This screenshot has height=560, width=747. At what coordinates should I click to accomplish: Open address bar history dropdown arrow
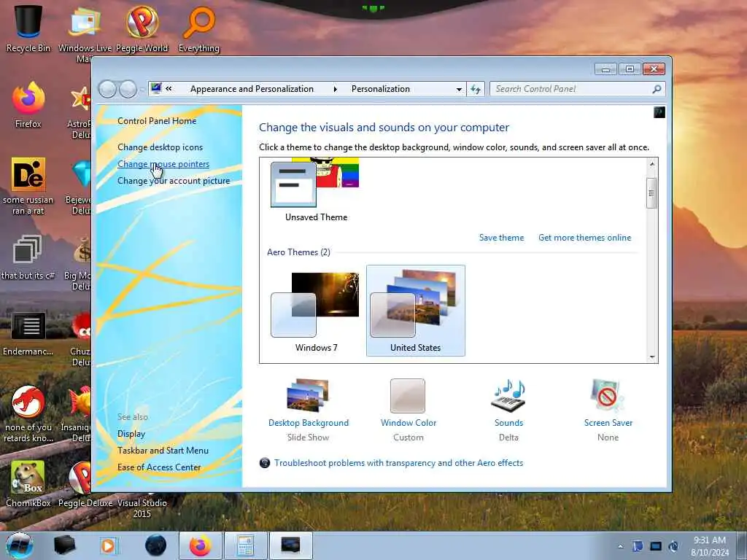[x=459, y=89]
